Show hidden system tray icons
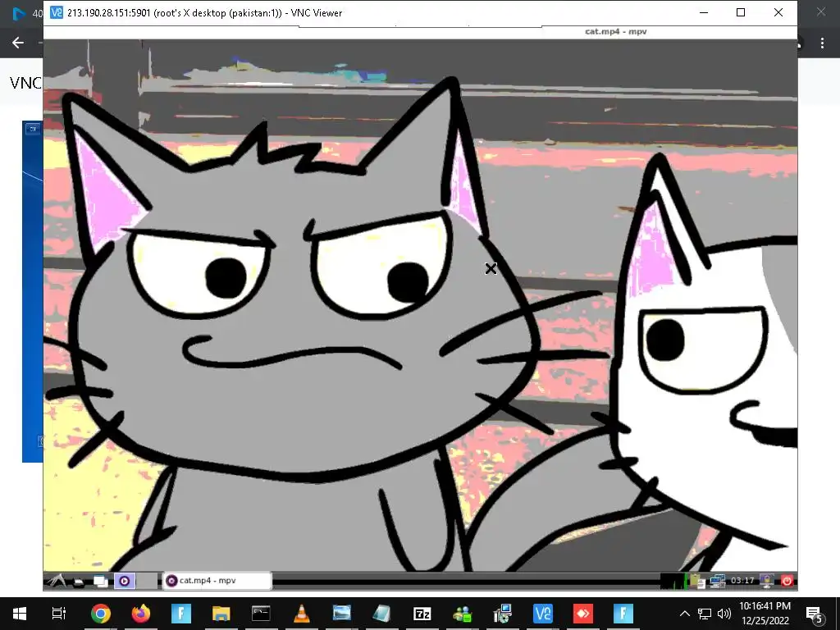 685,614
